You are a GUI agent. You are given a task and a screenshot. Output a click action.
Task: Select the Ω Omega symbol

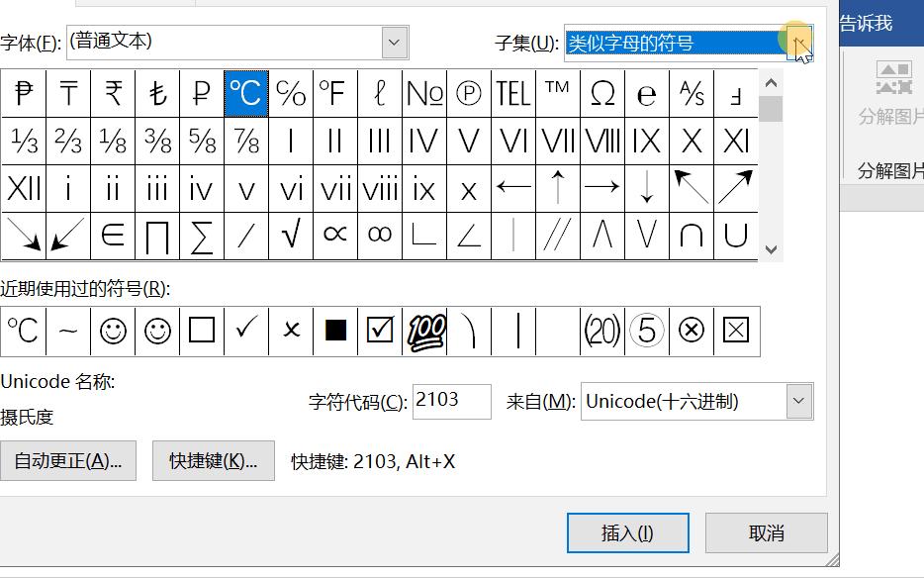pos(601,93)
